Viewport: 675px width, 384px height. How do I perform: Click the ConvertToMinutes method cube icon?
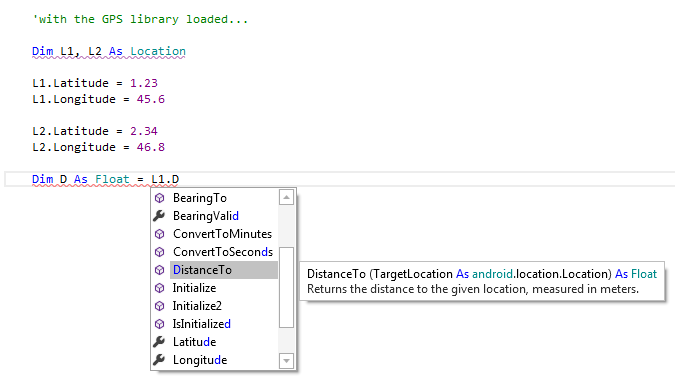(x=159, y=234)
